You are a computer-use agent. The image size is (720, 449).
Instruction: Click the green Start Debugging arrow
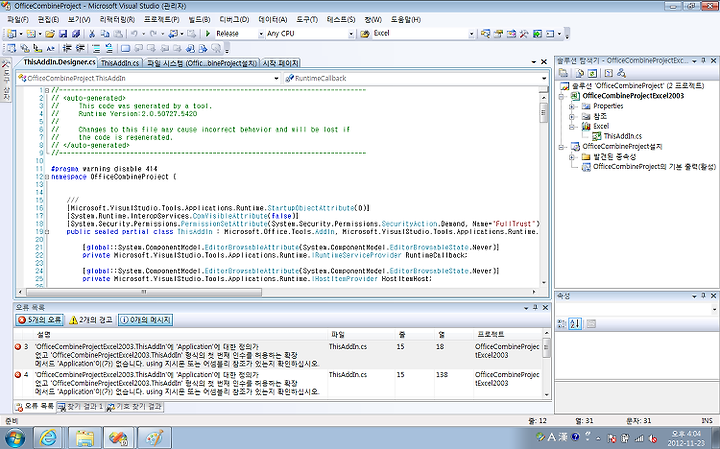pos(208,34)
